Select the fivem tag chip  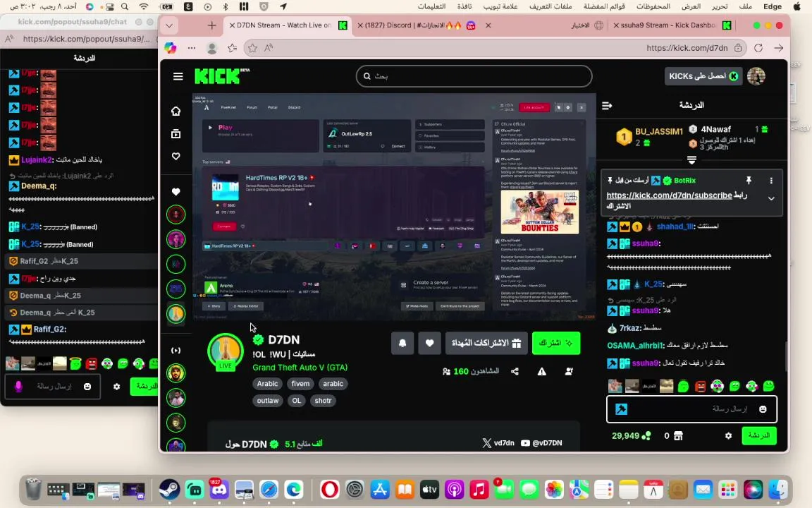click(300, 384)
